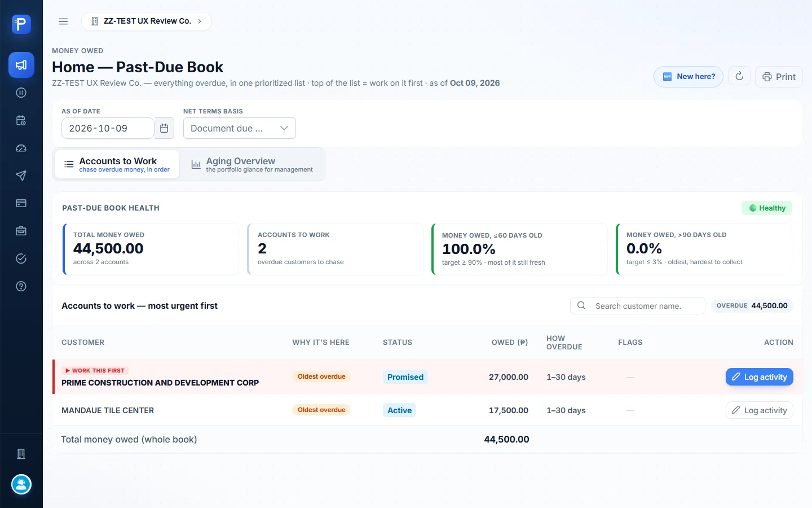Click the CUSTOMER column header
The width and height of the screenshot is (812, 508).
83,343
